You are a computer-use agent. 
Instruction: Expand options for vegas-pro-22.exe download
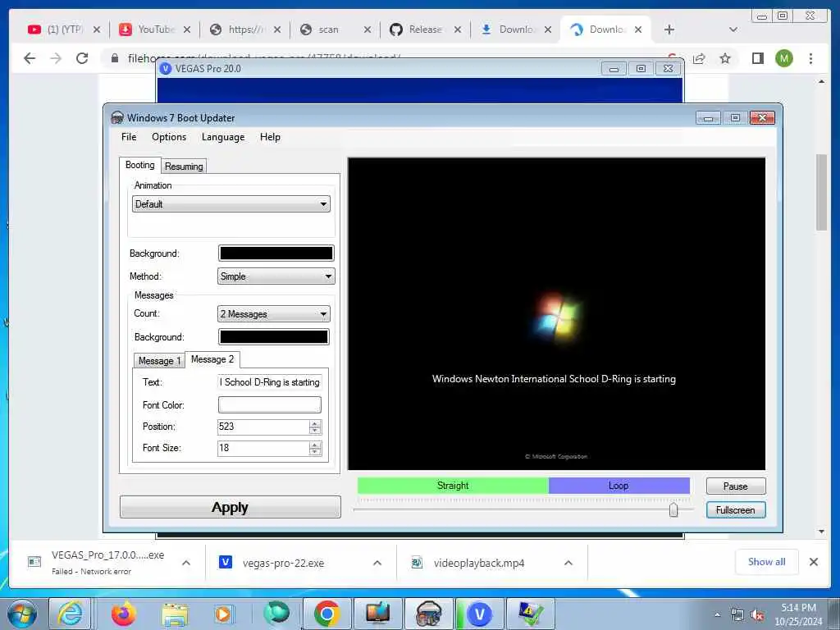[377, 563]
